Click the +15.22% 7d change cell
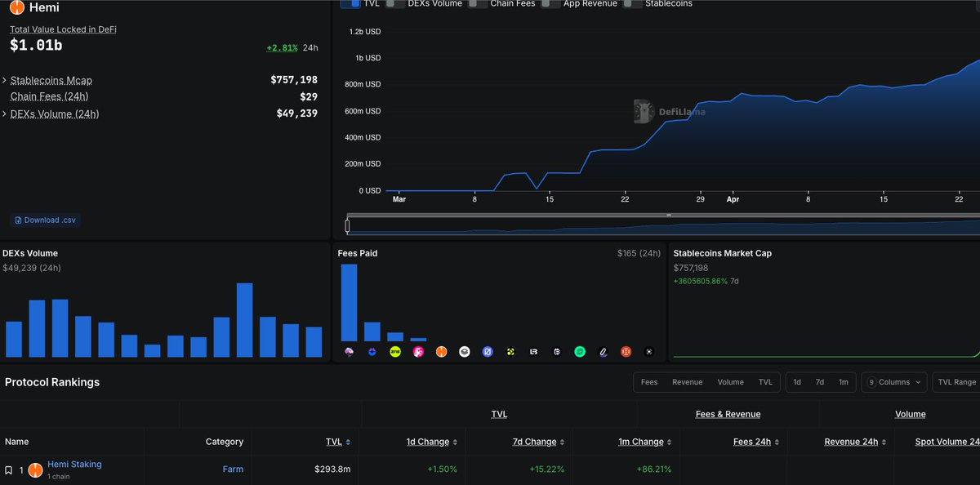Viewport: 980px width, 485px height. coord(546,469)
